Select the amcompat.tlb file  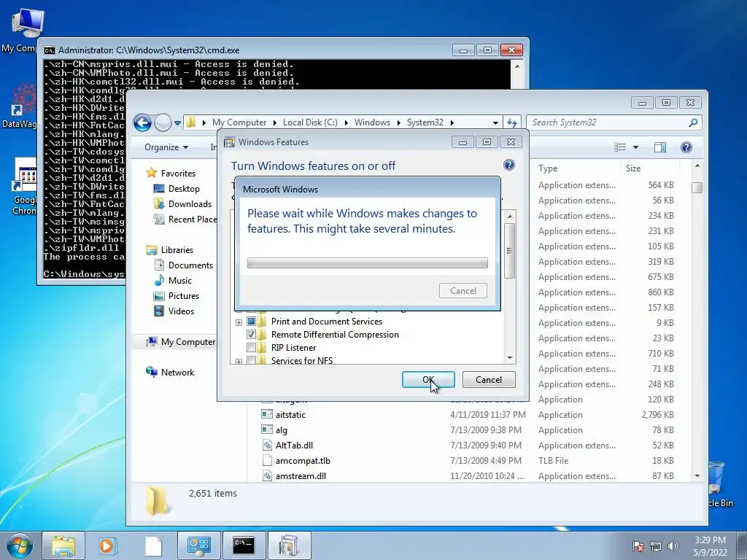click(x=303, y=461)
